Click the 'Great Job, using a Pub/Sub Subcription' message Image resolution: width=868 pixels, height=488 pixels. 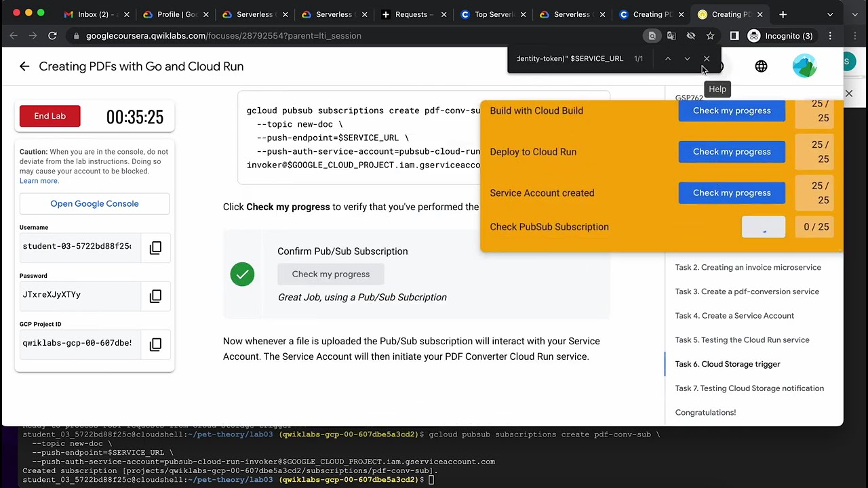pos(362,298)
